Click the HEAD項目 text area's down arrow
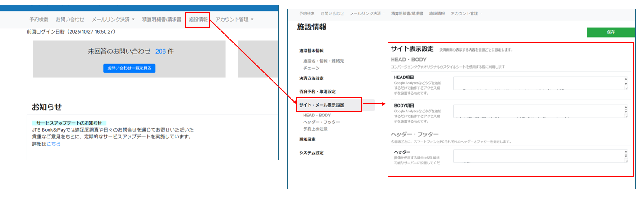The height and width of the screenshot is (198, 644). click(x=626, y=84)
